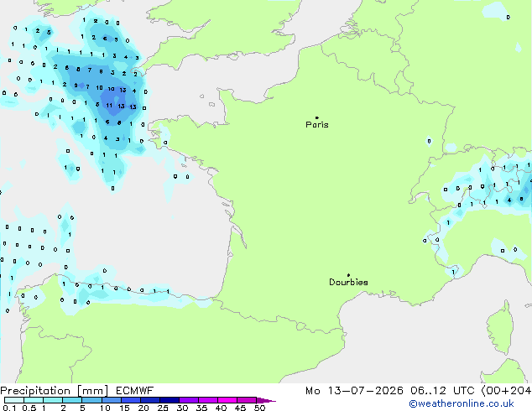
Task: Select the 5–10 mm legend color box
Action: click(91, 400)
